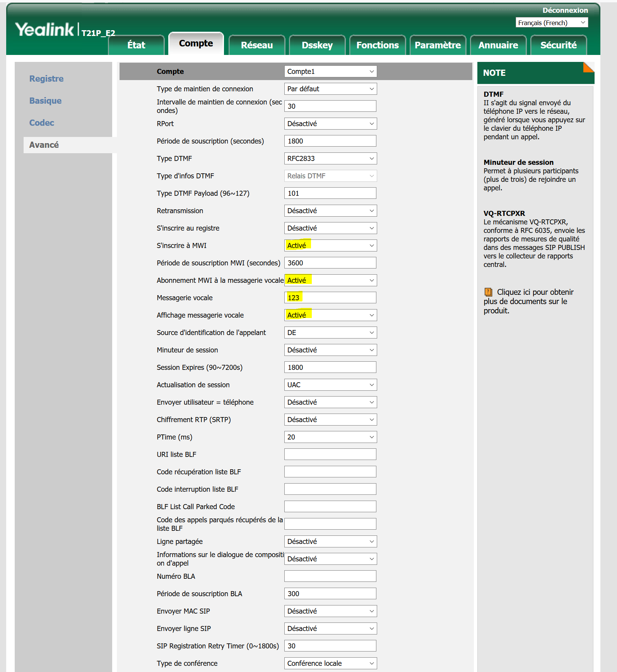Open the Registre sidebar page
Image resolution: width=617 pixels, height=672 pixels.
click(x=46, y=79)
